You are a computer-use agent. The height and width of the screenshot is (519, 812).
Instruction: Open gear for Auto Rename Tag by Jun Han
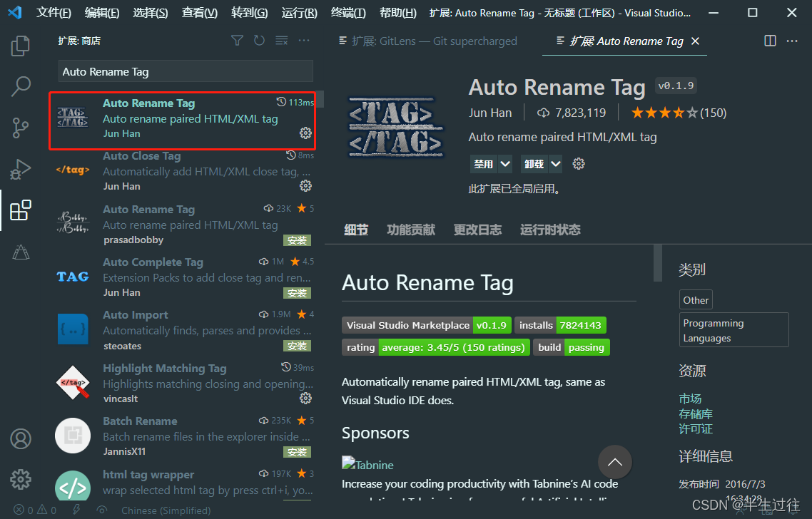pos(305,133)
